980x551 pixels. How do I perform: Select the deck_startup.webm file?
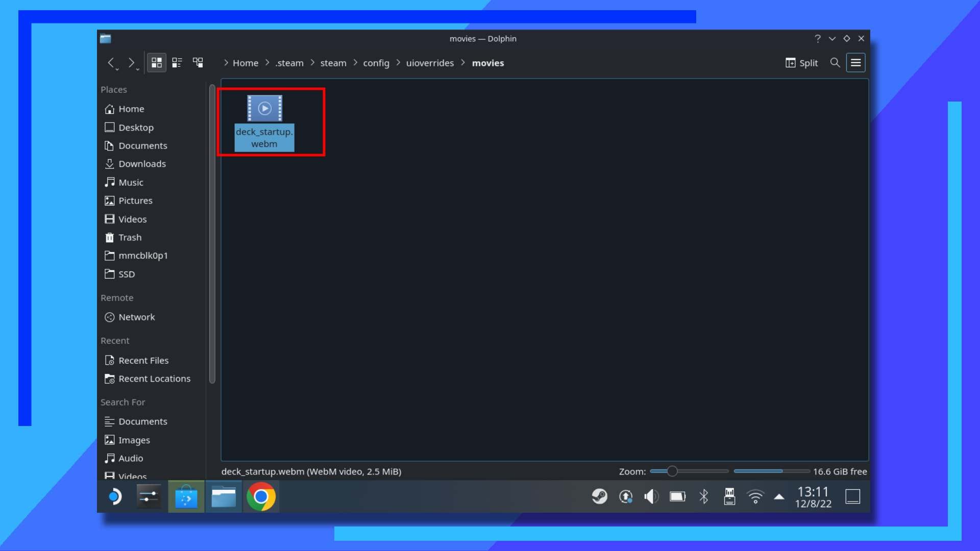click(x=264, y=122)
